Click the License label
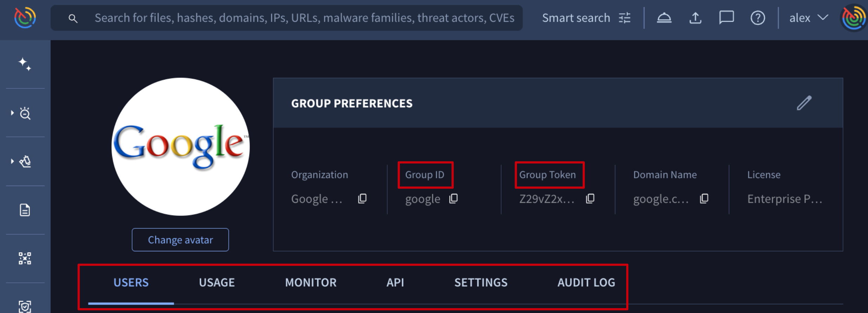868x313 pixels. click(764, 175)
